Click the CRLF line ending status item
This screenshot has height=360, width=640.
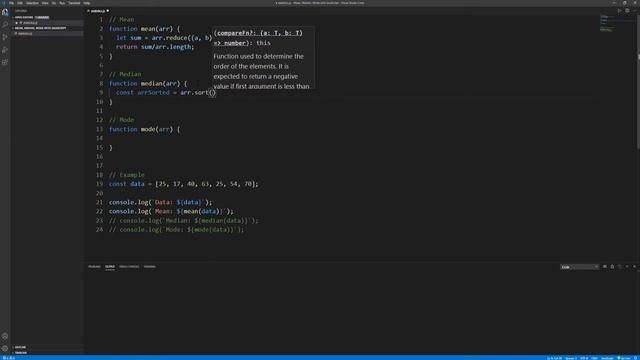(594, 358)
